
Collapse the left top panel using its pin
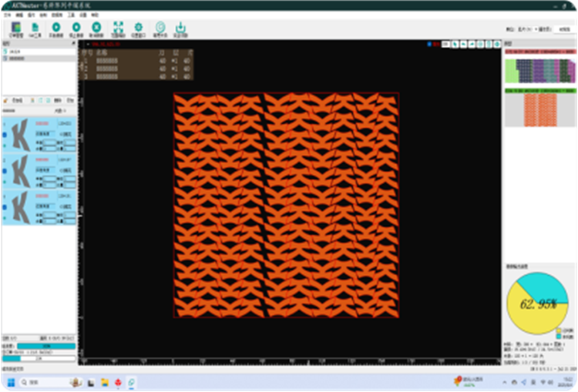tap(73, 44)
